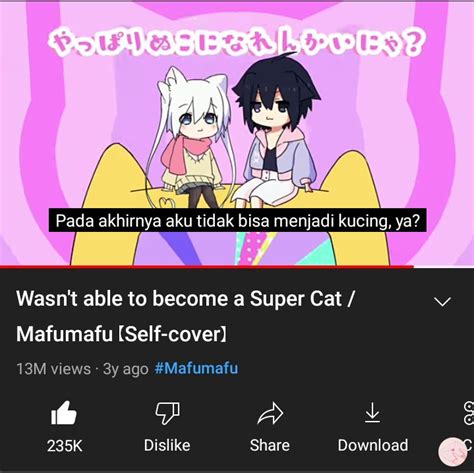Select the Share text label
Image resolution: width=474 pixels, height=473 pixels.
click(270, 445)
